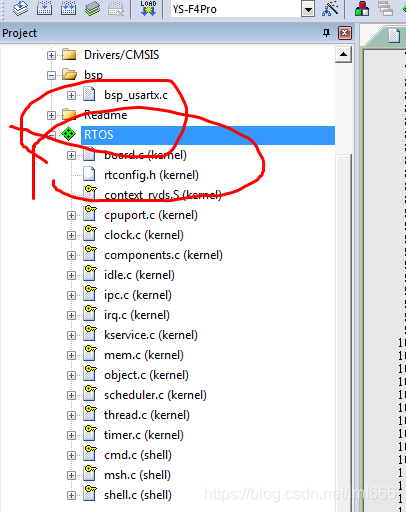Close the Project panel
This screenshot has width=406, height=512.
pyautogui.click(x=345, y=33)
